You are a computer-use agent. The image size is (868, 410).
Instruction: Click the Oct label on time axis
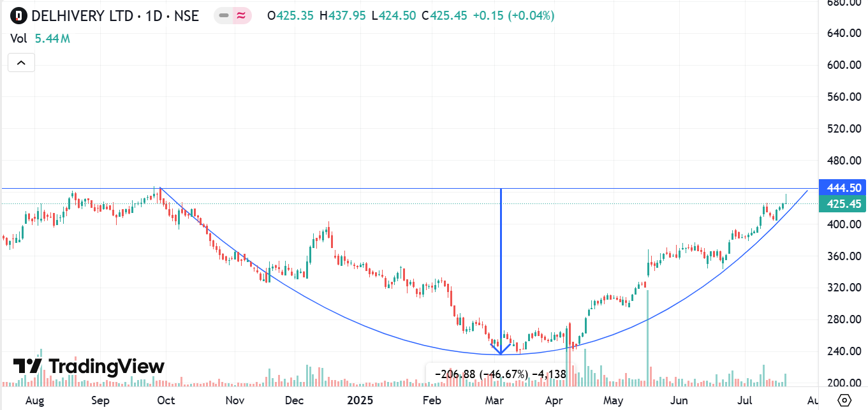coord(166,401)
